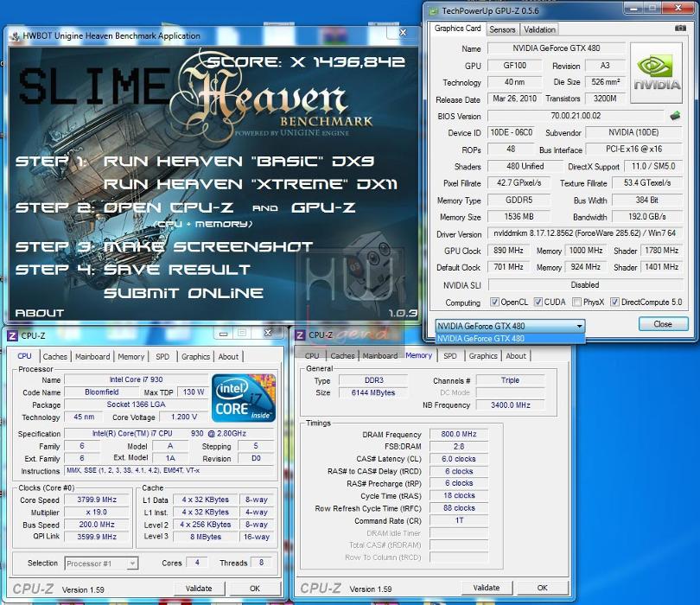
Task: Click the Memory Size value 1536 MB
Action: pyautogui.click(x=519, y=217)
